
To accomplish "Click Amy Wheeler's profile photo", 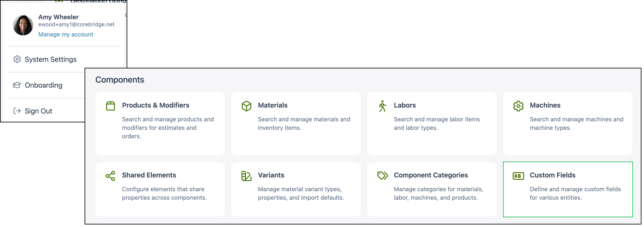I will pyautogui.click(x=23, y=25).
